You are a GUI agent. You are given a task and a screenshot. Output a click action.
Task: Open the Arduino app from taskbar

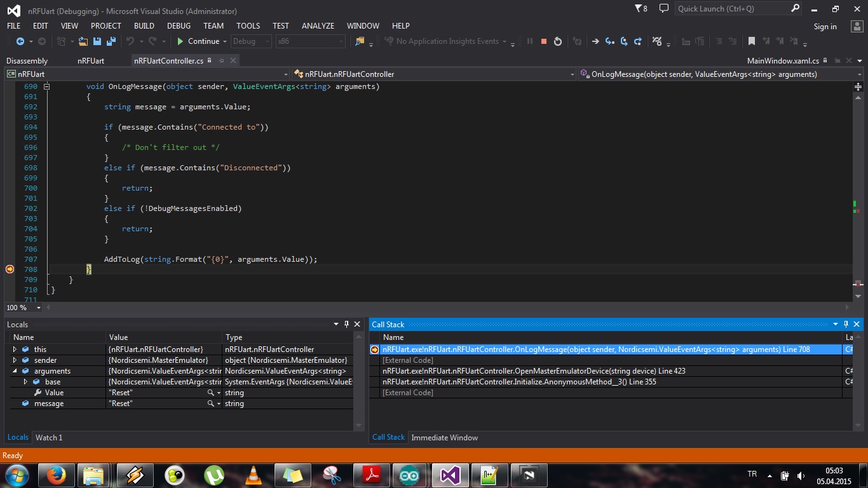click(x=410, y=475)
